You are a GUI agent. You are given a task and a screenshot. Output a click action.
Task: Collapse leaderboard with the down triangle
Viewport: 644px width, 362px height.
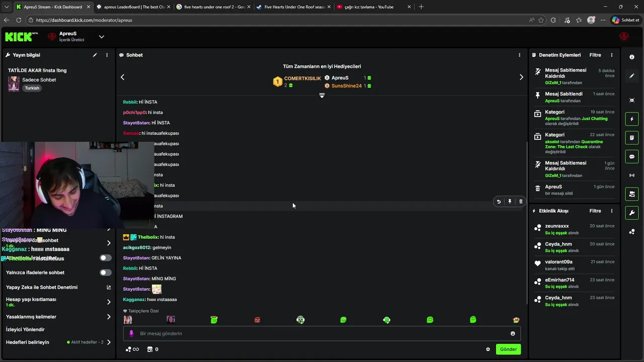pos(322,96)
